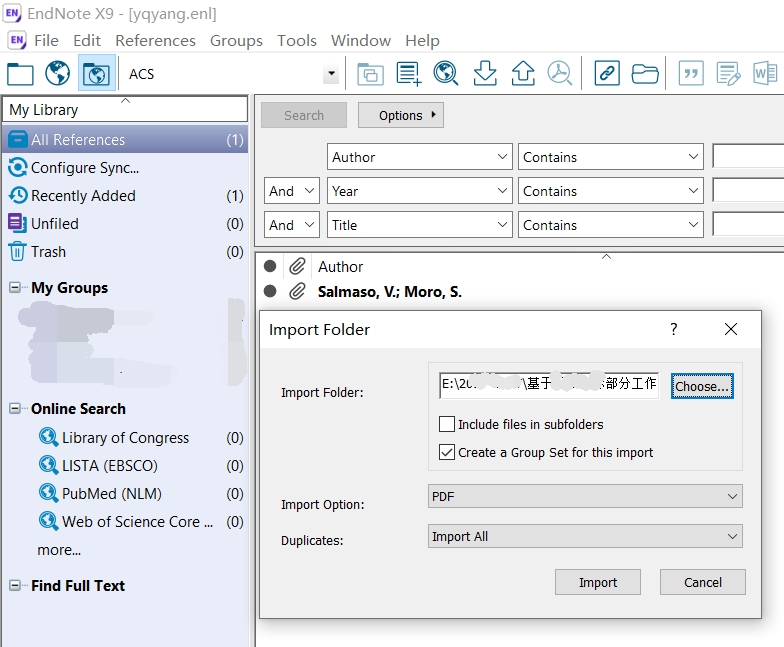Click the Author column header
The image size is (784, 647).
coord(340,266)
